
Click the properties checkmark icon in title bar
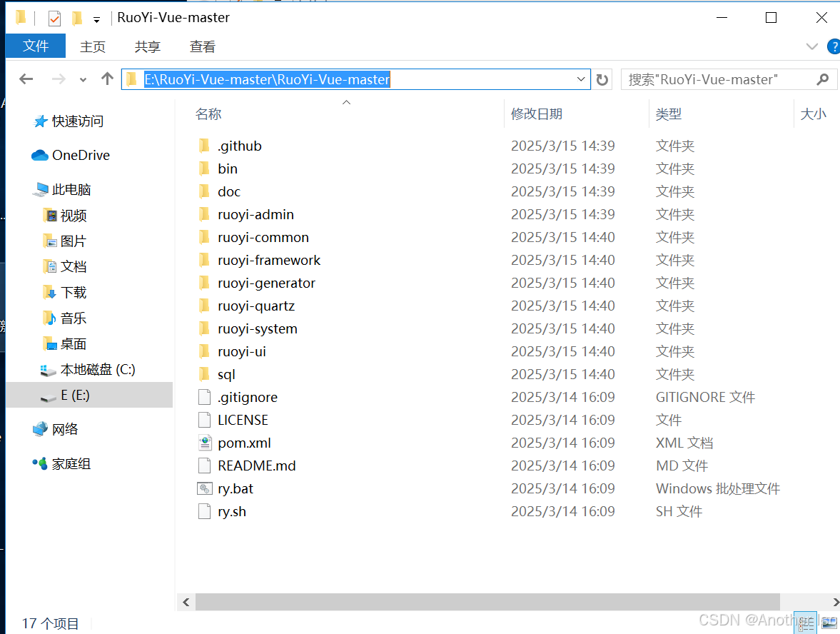54,19
